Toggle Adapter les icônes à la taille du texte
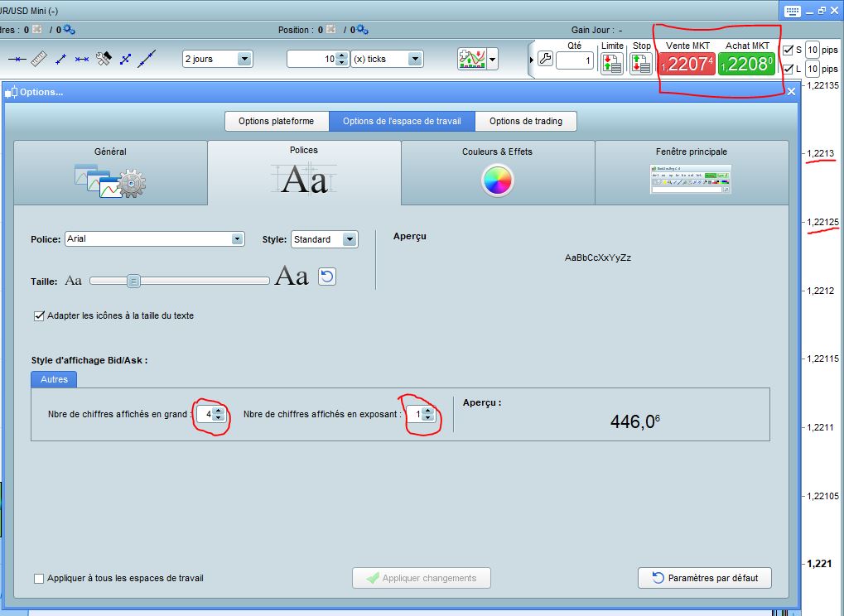The height and width of the screenshot is (616, 844). click(x=39, y=315)
